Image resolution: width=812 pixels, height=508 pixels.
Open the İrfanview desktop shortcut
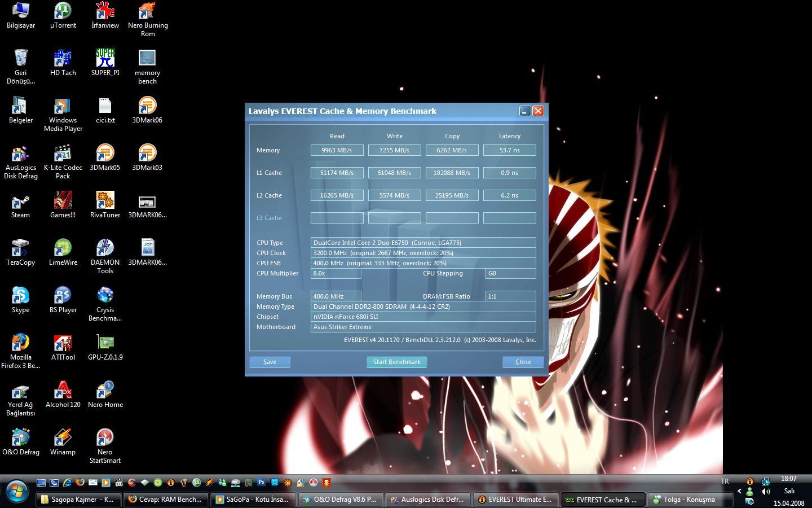pos(105,15)
